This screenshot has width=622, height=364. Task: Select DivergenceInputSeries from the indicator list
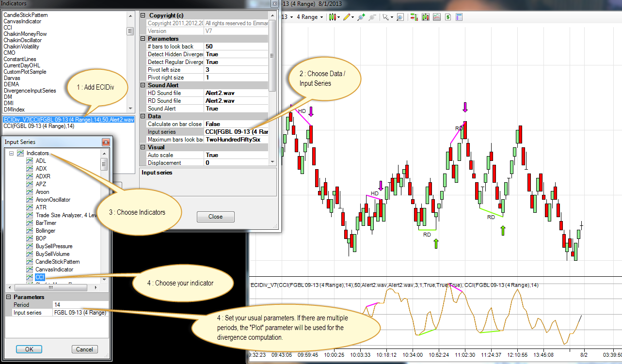tap(30, 91)
